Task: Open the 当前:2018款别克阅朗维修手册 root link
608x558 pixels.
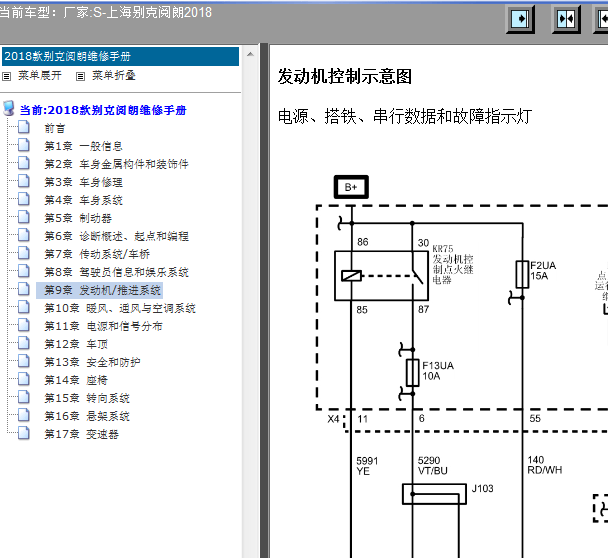Action: (x=103, y=110)
